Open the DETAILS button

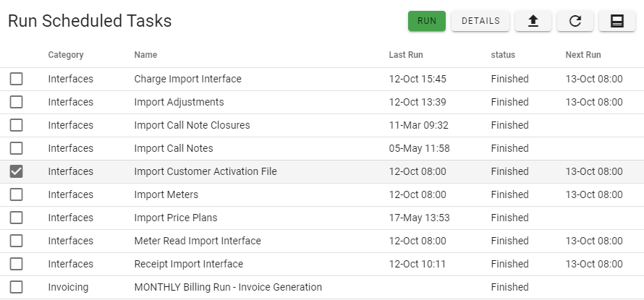(480, 21)
